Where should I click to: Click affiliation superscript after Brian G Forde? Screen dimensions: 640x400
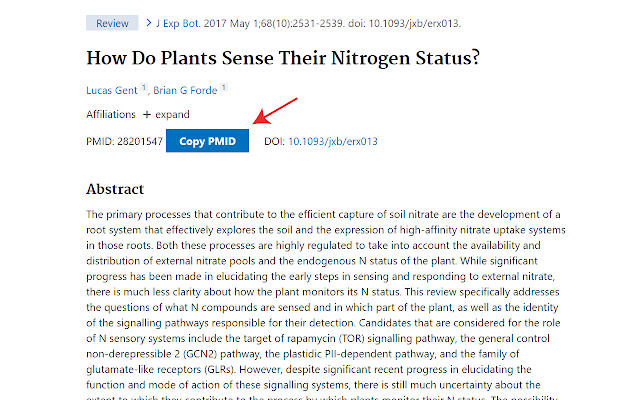pos(224,88)
